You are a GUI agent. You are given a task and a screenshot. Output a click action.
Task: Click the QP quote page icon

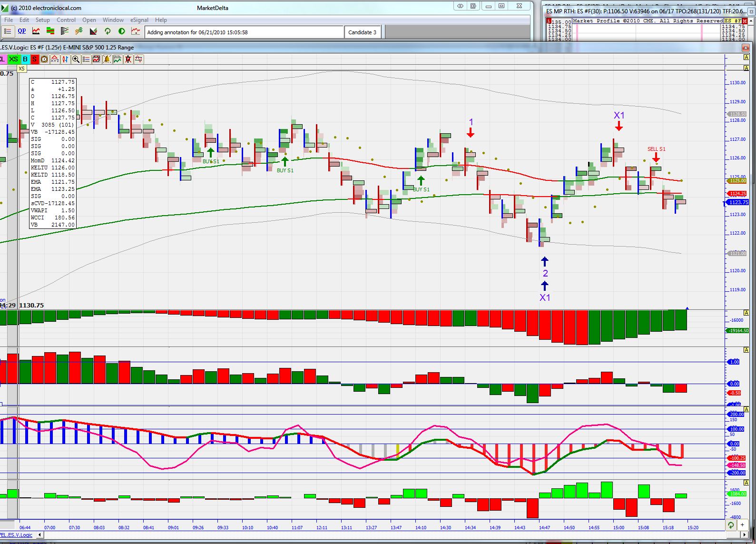(x=22, y=31)
